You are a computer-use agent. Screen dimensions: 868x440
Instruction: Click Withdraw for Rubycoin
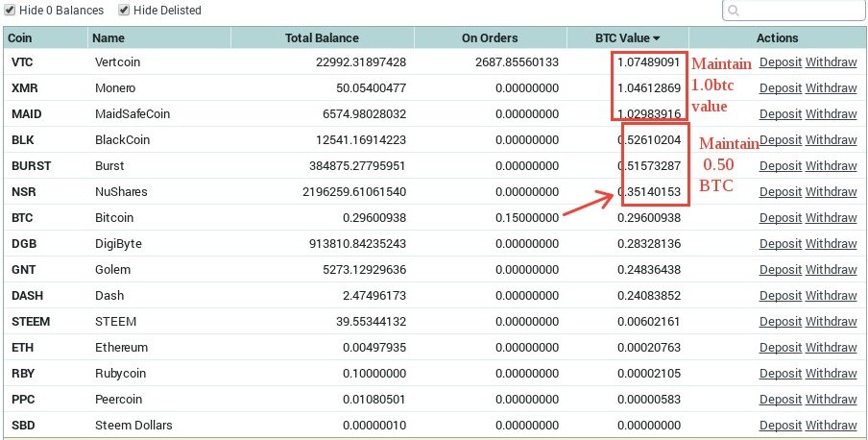pos(831,374)
